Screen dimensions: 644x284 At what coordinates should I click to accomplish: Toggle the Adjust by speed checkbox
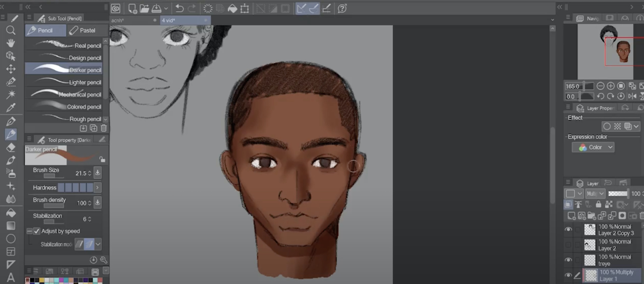pyautogui.click(x=37, y=231)
